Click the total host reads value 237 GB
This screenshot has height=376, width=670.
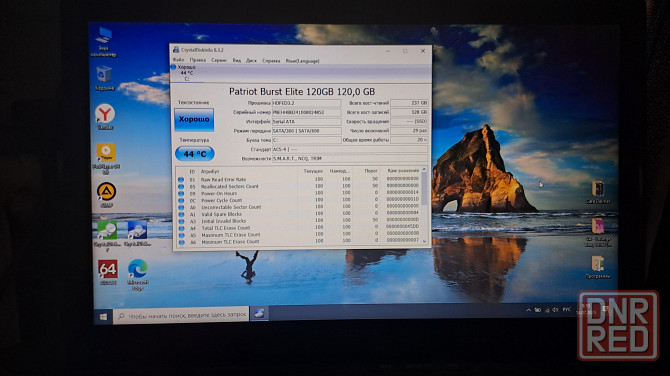coord(409,103)
